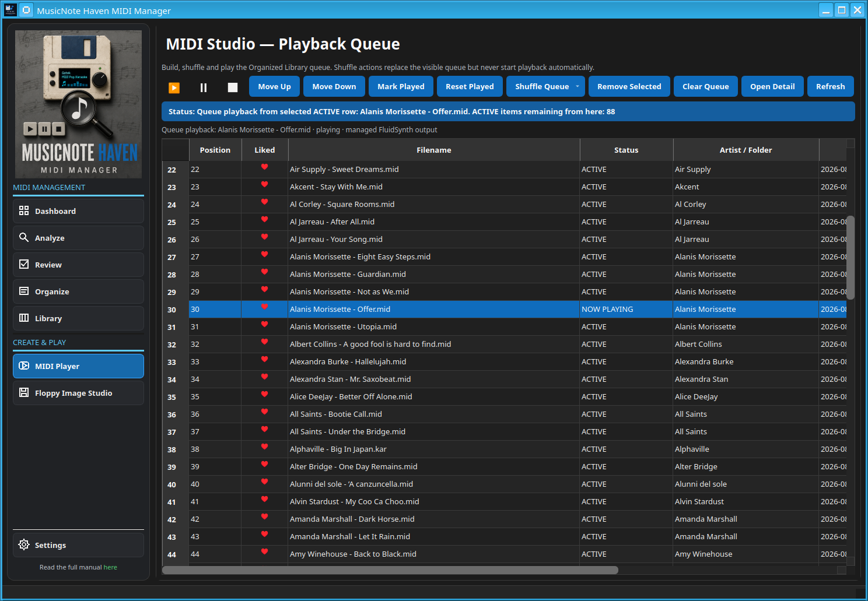The height and width of the screenshot is (601, 868).
Task: Toggle the liked heart for Air Supply - Sweet Dreams.mid
Action: click(x=264, y=167)
